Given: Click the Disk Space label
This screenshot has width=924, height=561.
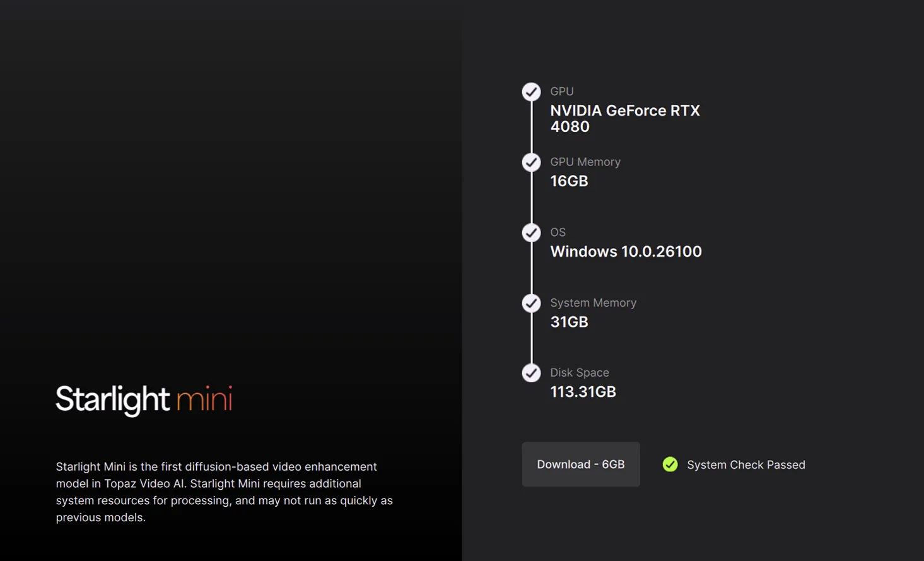Looking at the screenshot, I should click(x=580, y=373).
